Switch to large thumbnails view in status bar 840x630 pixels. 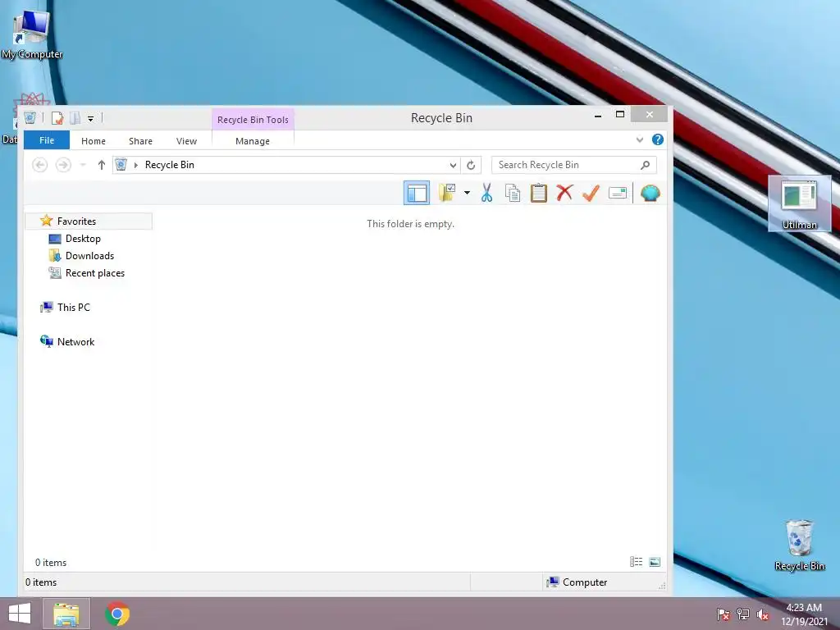click(655, 561)
